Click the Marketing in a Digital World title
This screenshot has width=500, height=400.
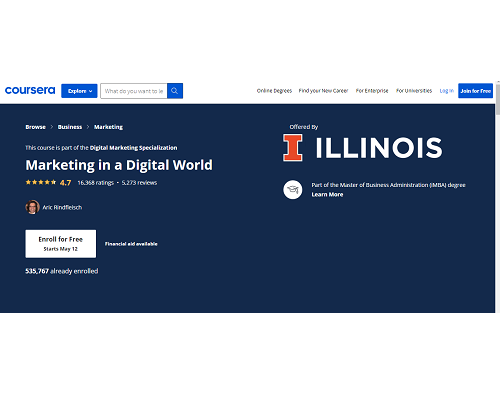(119, 165)
